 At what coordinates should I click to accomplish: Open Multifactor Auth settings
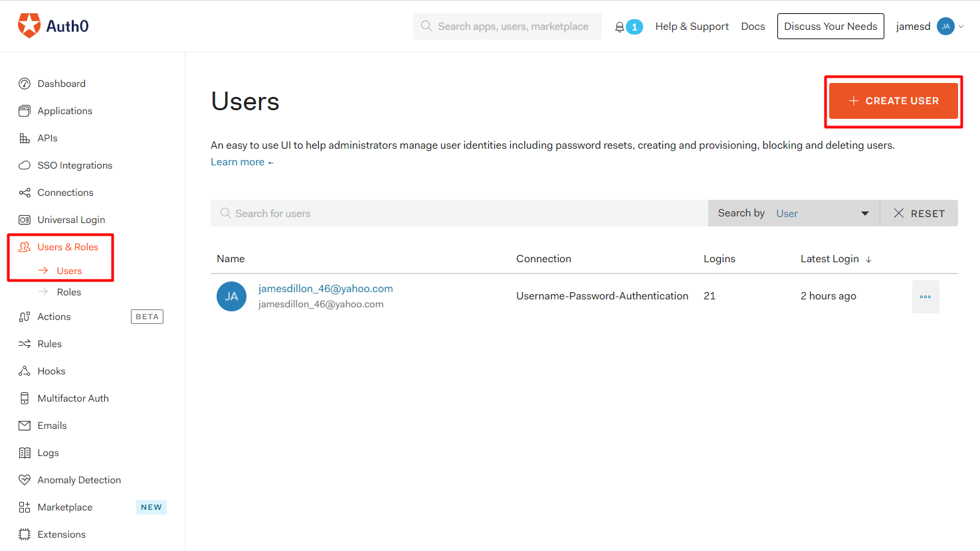coord(73,398)
